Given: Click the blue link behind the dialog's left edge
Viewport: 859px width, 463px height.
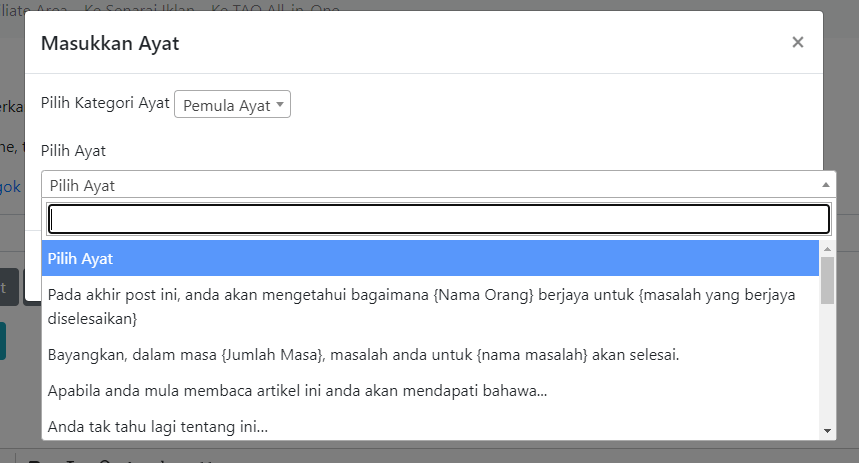Looking at the screenshot, I should pyautogui.click(x=10, y=186).
